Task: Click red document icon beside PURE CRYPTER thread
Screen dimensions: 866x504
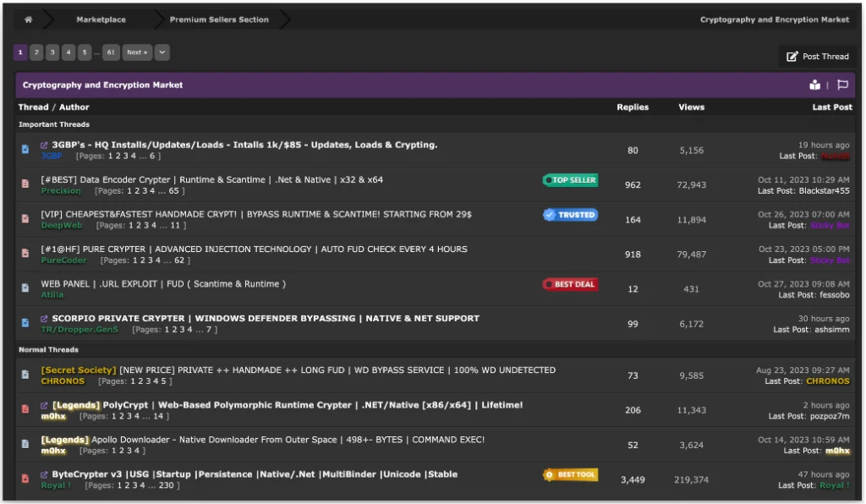Action: [25, 254]
